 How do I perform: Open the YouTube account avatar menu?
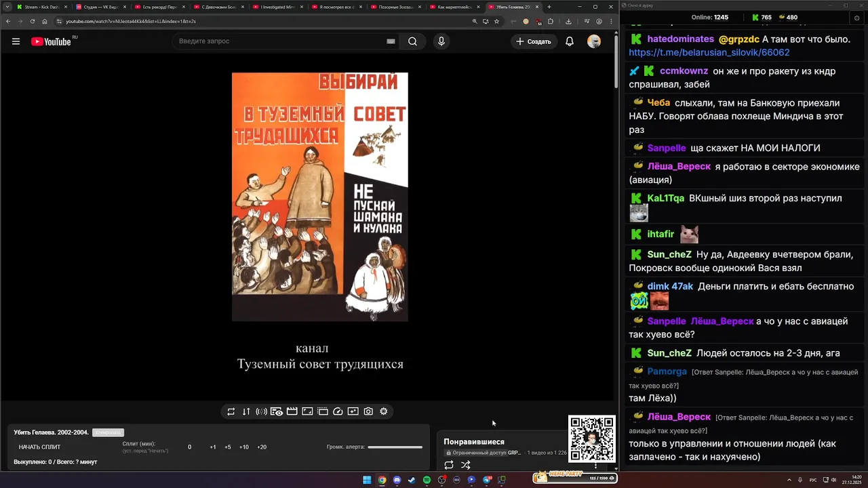coord(594,41)
